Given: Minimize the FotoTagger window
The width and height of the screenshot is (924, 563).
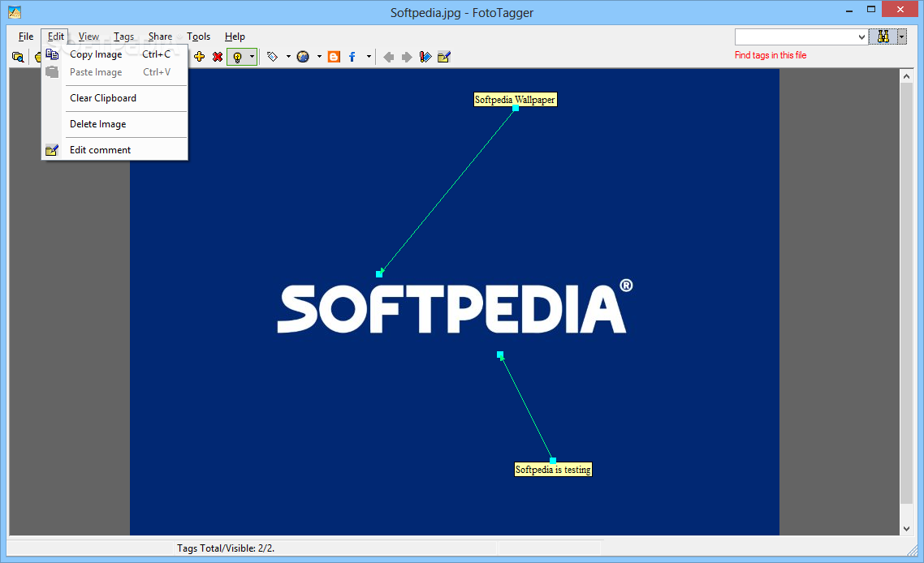Looking at the screenshot, I should pyautogui.click(x=849, y=10).
